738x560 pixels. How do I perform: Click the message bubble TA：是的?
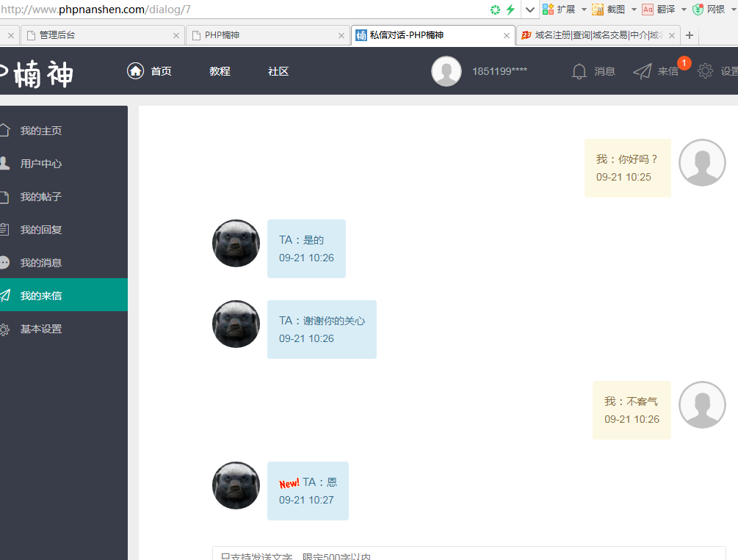pos(306,249)
